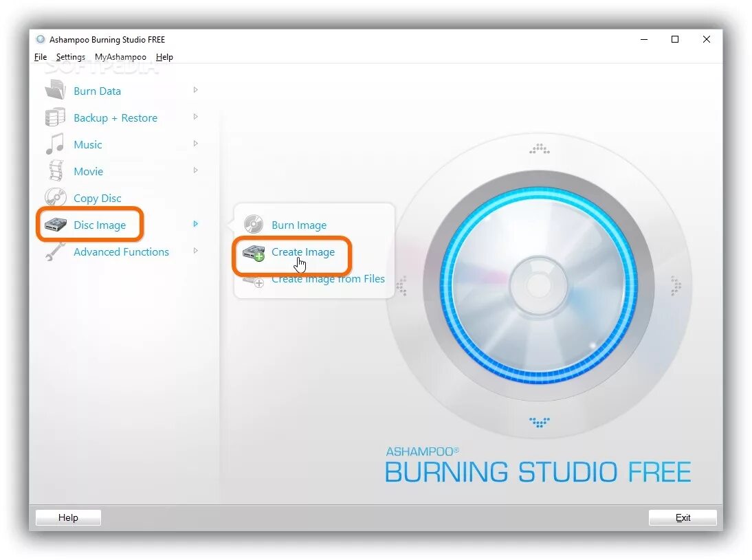Choose the Burn Image option
Image resolution: width=752 pixels, height=560 pixels.
tap(299, 225)
